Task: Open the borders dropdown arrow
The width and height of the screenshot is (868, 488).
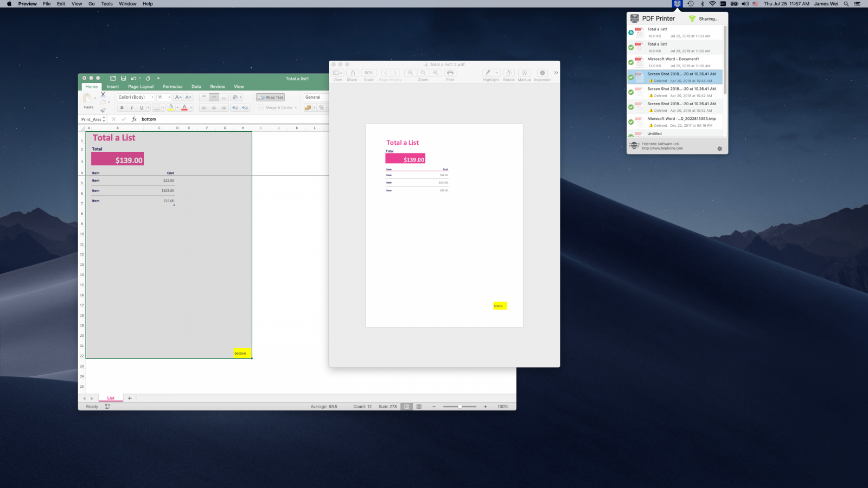Action: (x=163, y=107)
